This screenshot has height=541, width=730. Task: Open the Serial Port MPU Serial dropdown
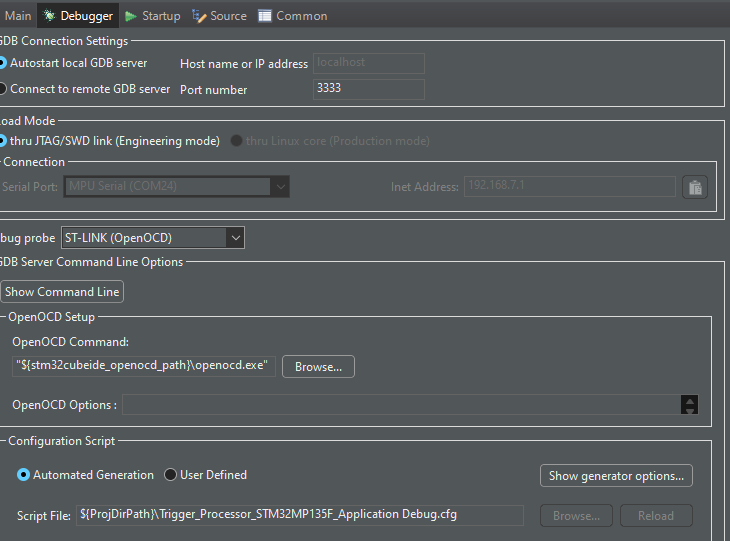[176, 186]
